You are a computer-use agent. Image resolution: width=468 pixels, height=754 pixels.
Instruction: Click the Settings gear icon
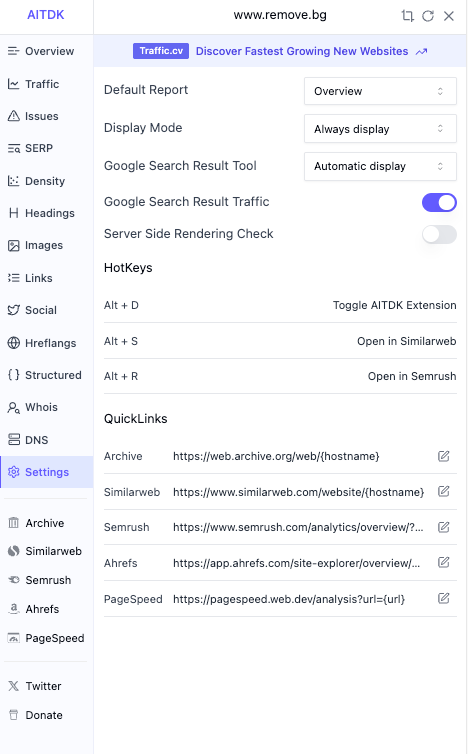(13, 472)
